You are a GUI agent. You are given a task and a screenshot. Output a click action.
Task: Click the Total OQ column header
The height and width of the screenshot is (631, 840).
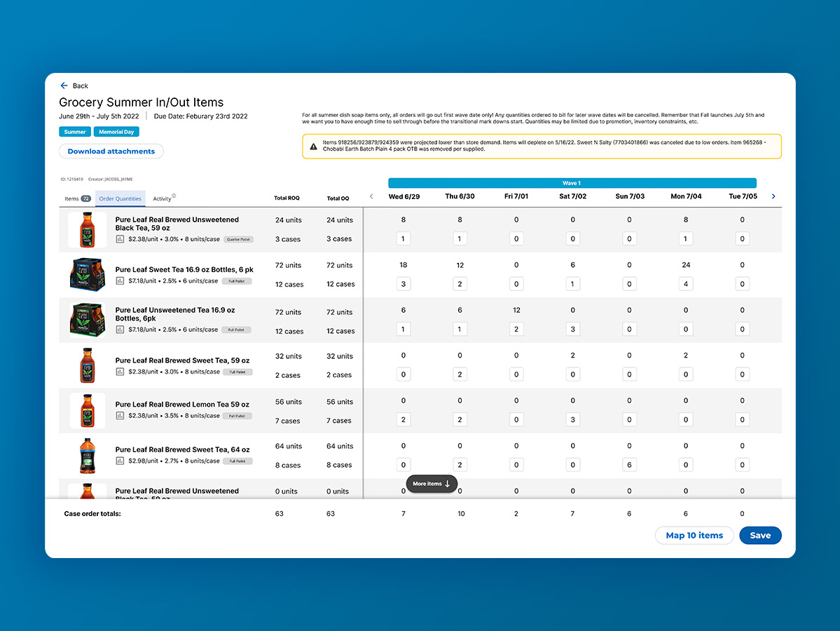[x=338, y=198]
